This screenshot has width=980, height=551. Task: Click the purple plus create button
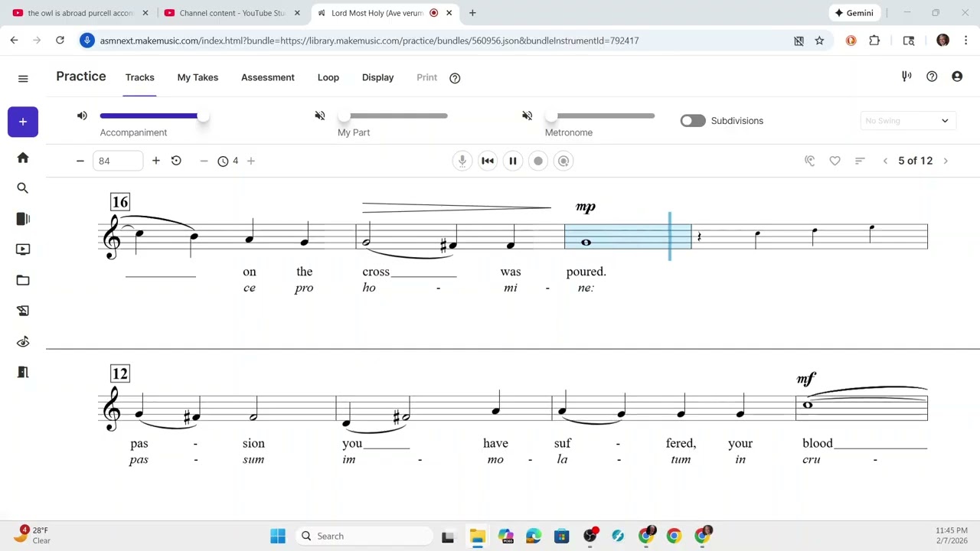(23, 122)
